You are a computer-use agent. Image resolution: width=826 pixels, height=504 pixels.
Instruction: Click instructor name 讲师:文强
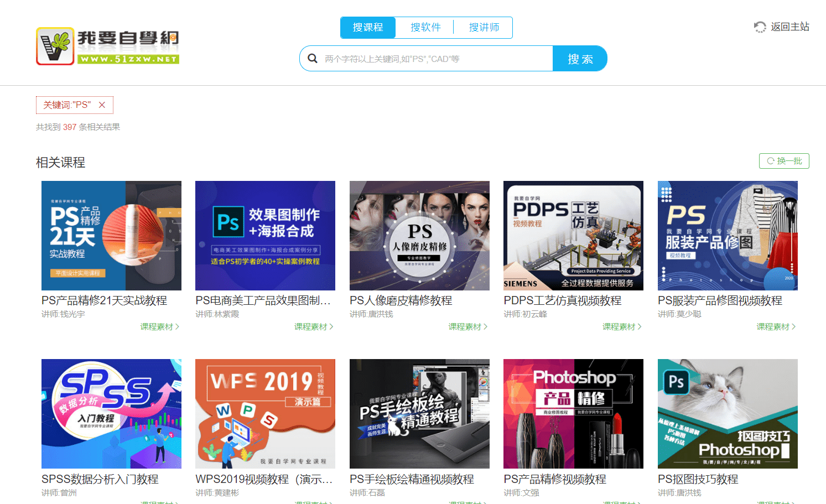tap(521, 493)
